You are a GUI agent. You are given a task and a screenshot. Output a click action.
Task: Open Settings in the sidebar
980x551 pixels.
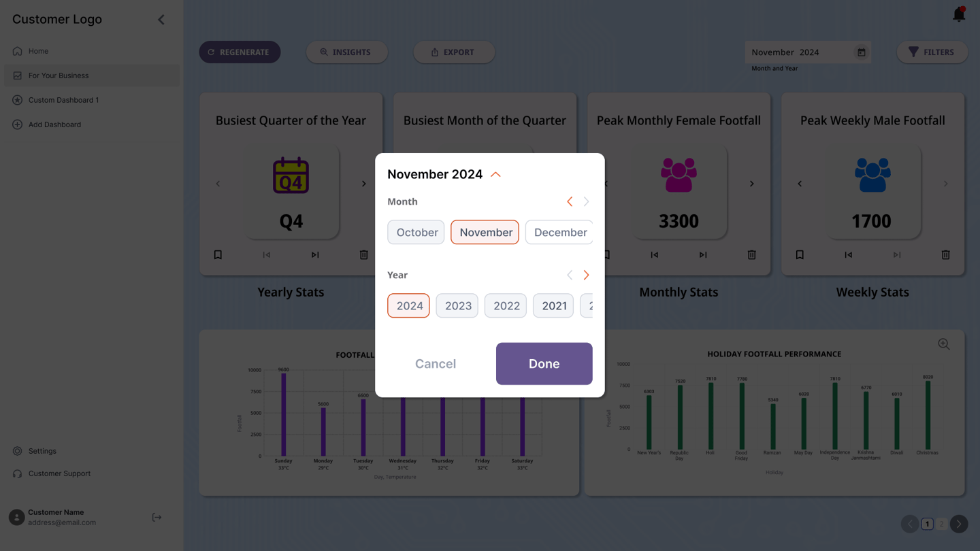[42, 451]
